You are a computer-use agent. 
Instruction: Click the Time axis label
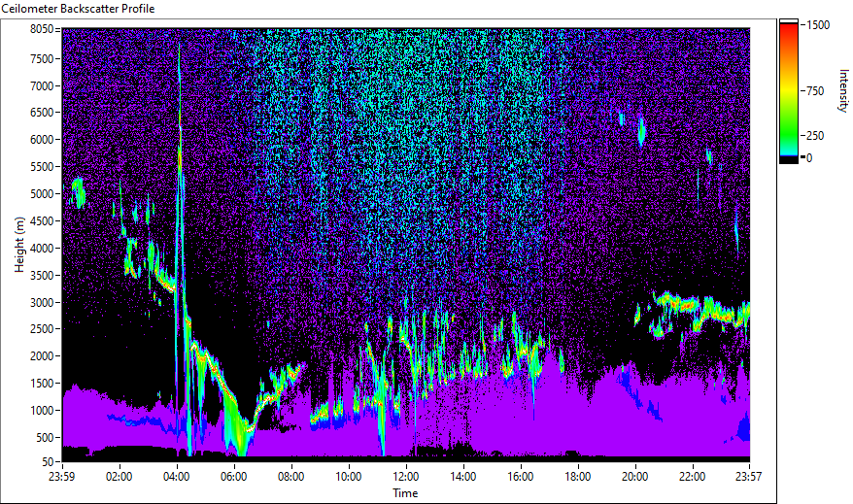point(405,493)
